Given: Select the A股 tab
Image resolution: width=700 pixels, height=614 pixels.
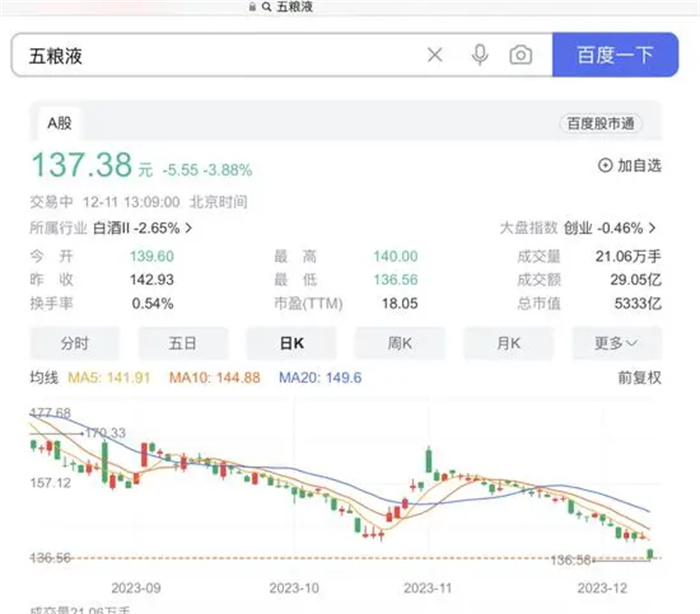Looking at the screenshot, I should tap(59, 123).
